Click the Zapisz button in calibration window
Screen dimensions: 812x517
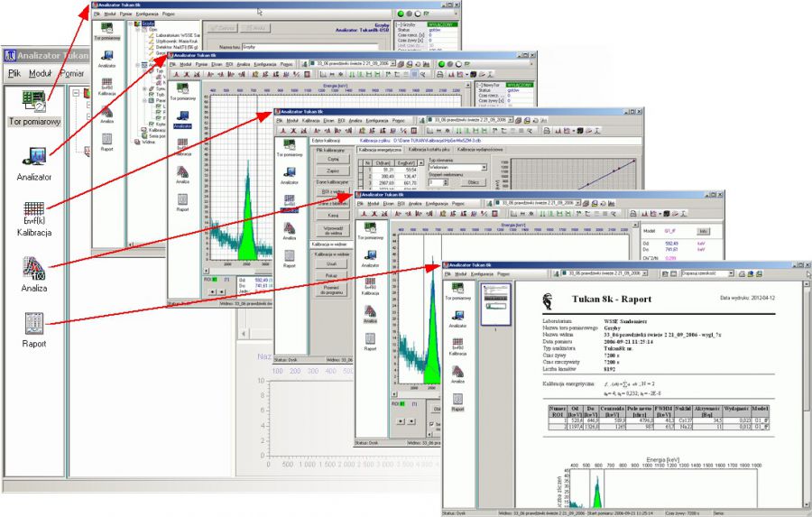tap(332, 171)
